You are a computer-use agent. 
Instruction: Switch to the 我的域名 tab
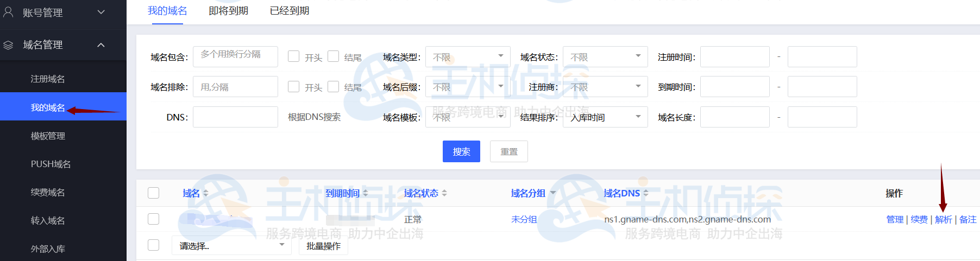[x=167, y=11]
